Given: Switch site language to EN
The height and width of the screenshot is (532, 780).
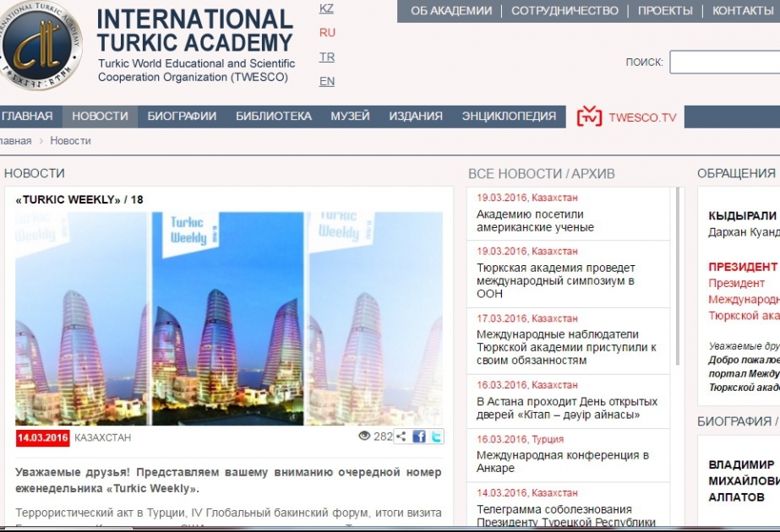Looking at the screenshot, I should (327, 81).
